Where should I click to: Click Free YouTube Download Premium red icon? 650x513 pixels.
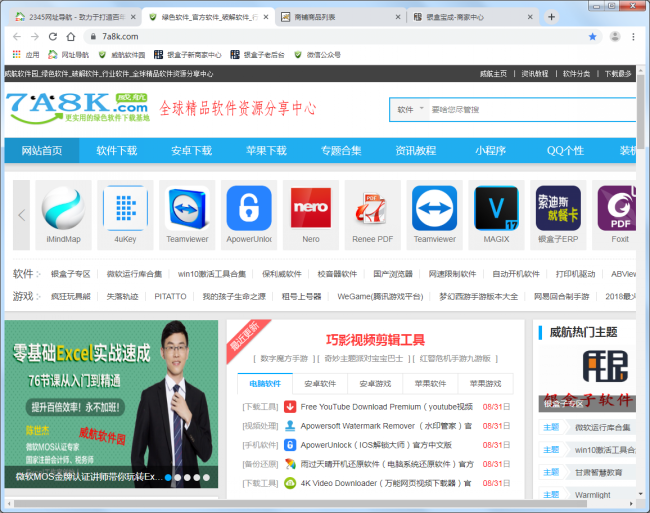pos(290,407)
